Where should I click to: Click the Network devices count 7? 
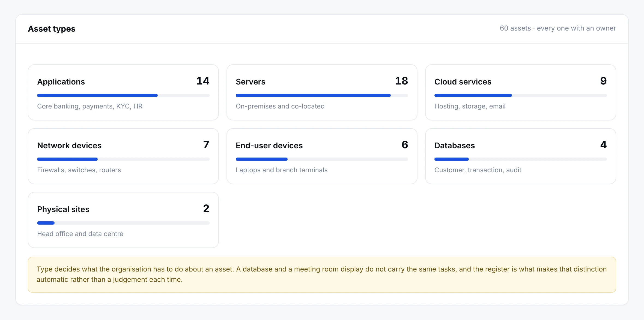[206, 145]
